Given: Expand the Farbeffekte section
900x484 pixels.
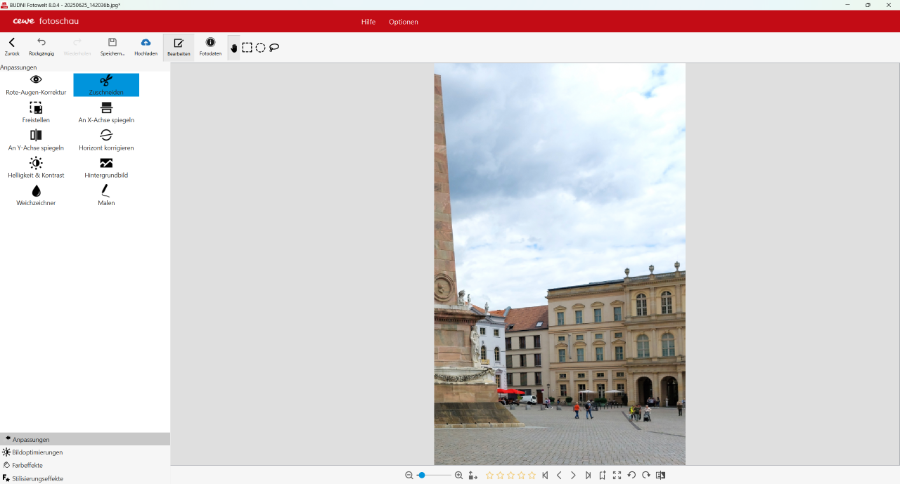Looking at the screenshot, I should coord(85,465).
